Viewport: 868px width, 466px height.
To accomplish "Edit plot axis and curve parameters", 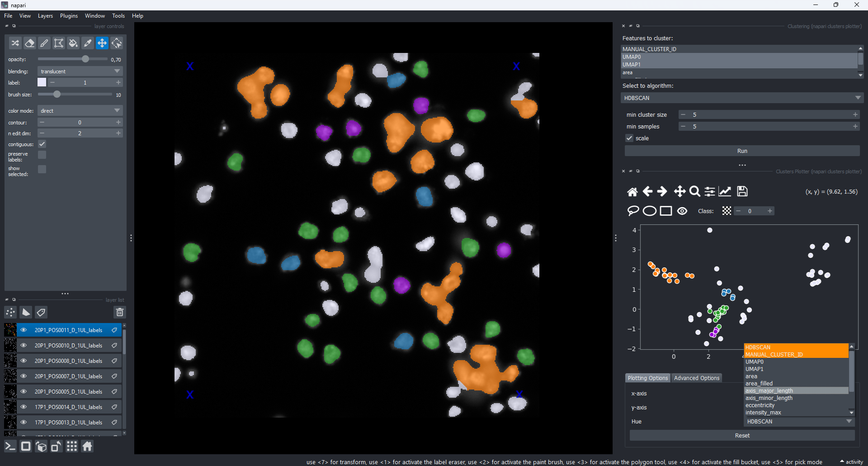I will [x=725, y=191].
